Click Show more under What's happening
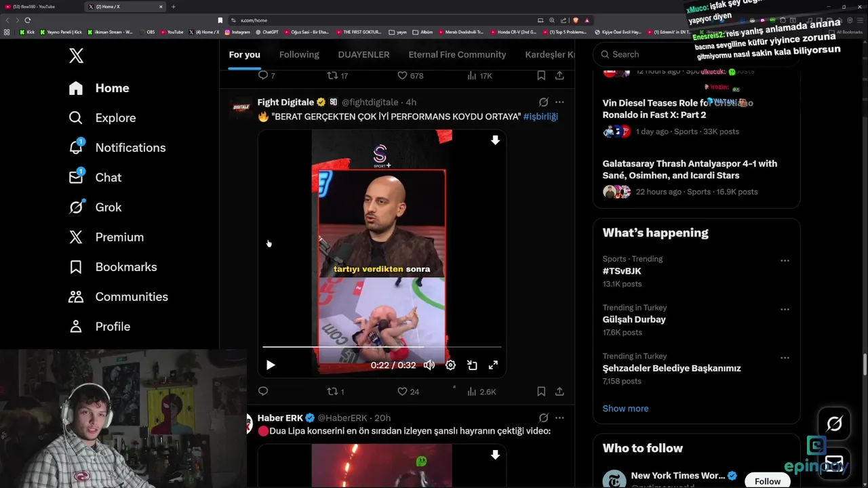868x488 pixels. tap(625, 409)
